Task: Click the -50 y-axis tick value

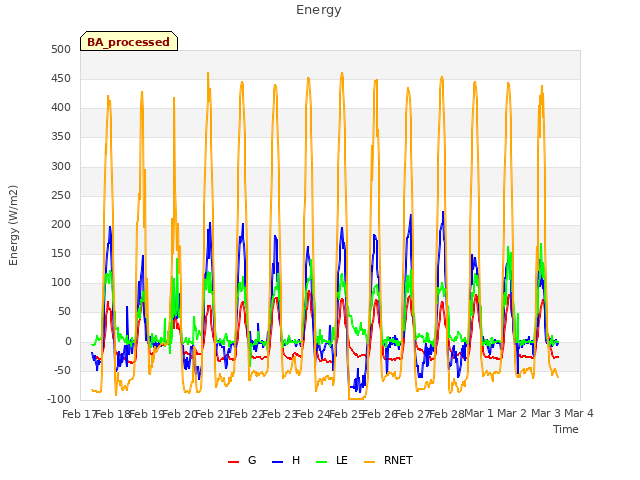Action: (x=62, y=371)
